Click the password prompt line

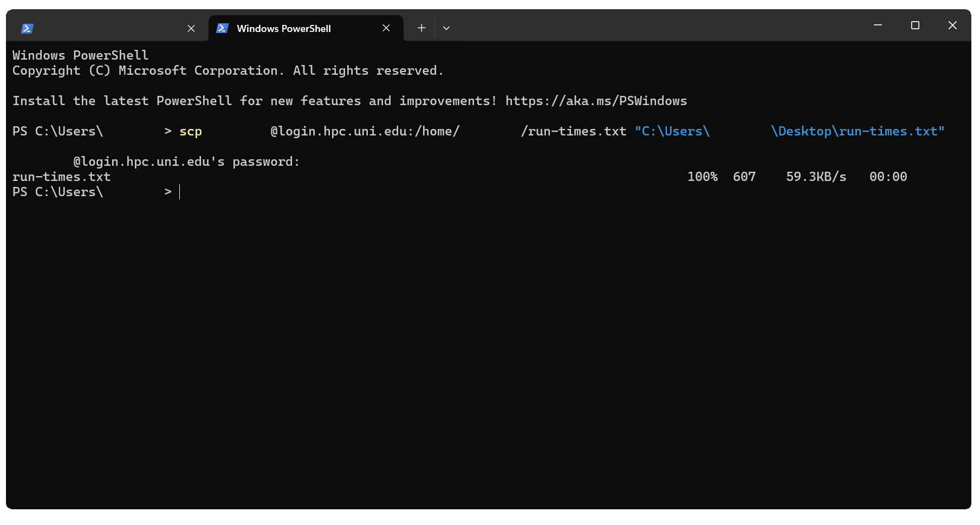point(186,162)
